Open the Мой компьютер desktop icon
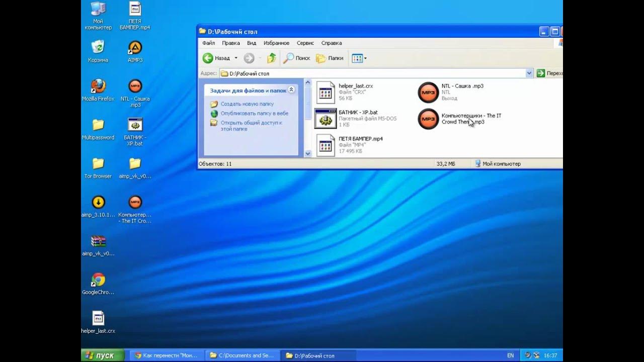 click(98, 16)
